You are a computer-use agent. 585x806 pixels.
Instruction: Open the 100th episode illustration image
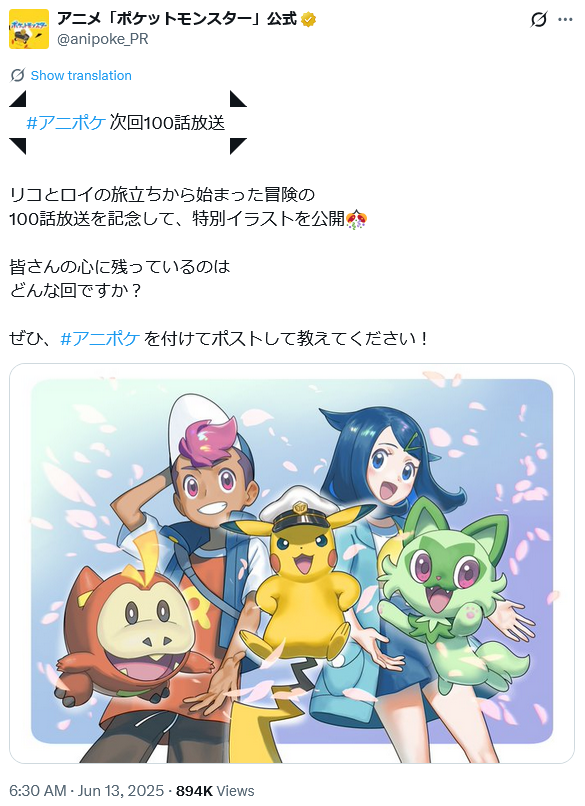tap(292, 563)
